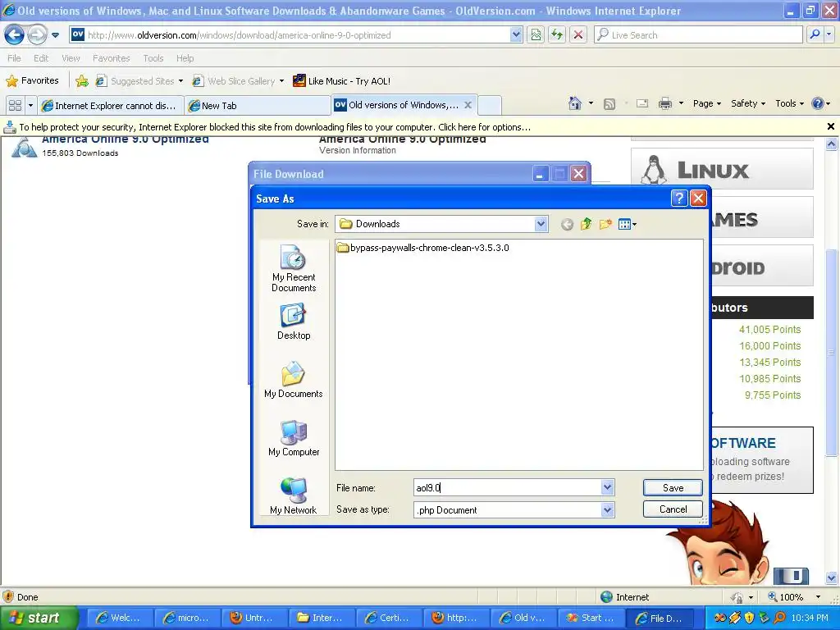Open the Tools menu in menu bar
Viewport: 840px width, 630px height.
pyautogui.click(x=153, y=58)
